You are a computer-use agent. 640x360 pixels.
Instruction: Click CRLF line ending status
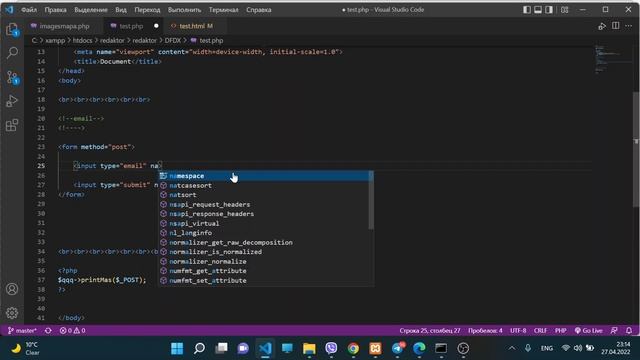(540, 330)
